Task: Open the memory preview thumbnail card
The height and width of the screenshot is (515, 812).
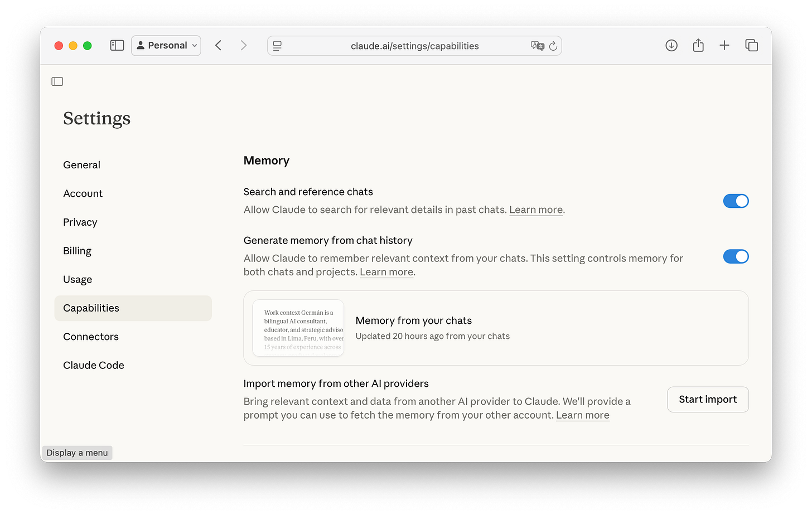Action: pos(298,328)
